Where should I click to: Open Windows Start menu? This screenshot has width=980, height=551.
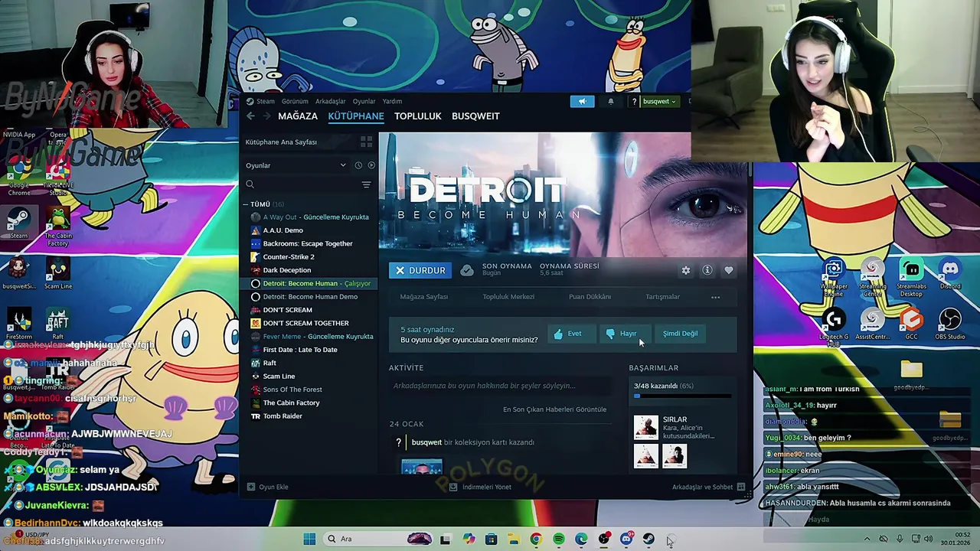click(309, 539)
